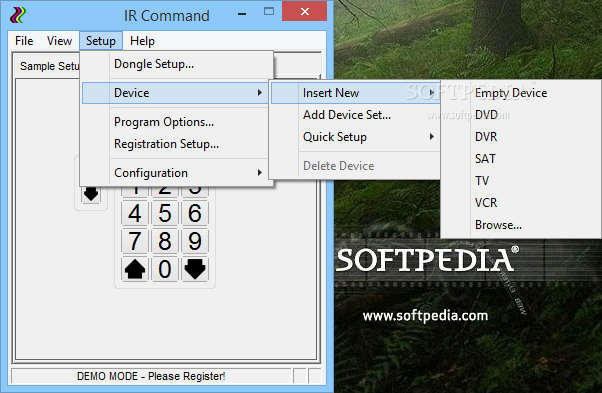
Task: Insert an Empty Device
Action: pos(521,93)
